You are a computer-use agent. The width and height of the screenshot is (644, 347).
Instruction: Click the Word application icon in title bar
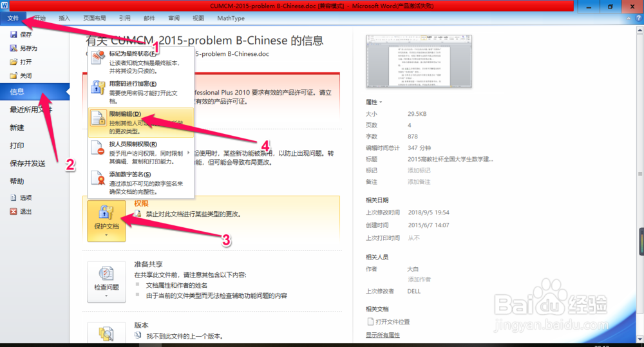click(5, 5)
